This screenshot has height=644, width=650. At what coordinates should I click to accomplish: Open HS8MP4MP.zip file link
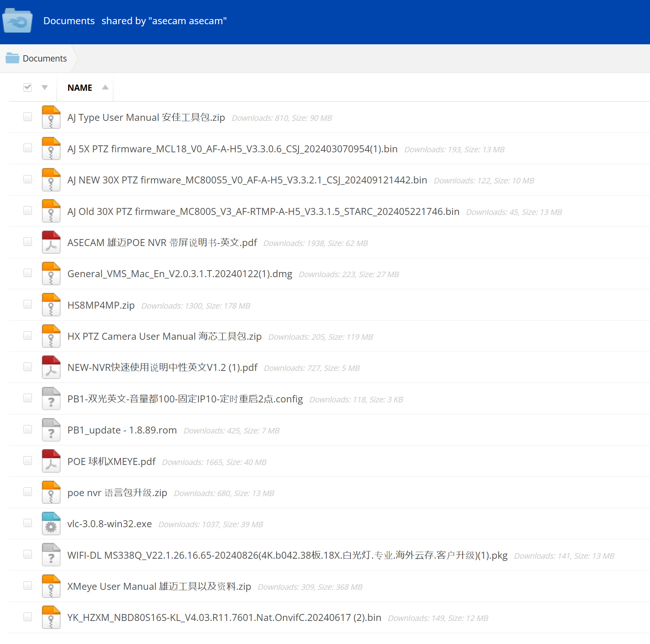pos(101,305)
